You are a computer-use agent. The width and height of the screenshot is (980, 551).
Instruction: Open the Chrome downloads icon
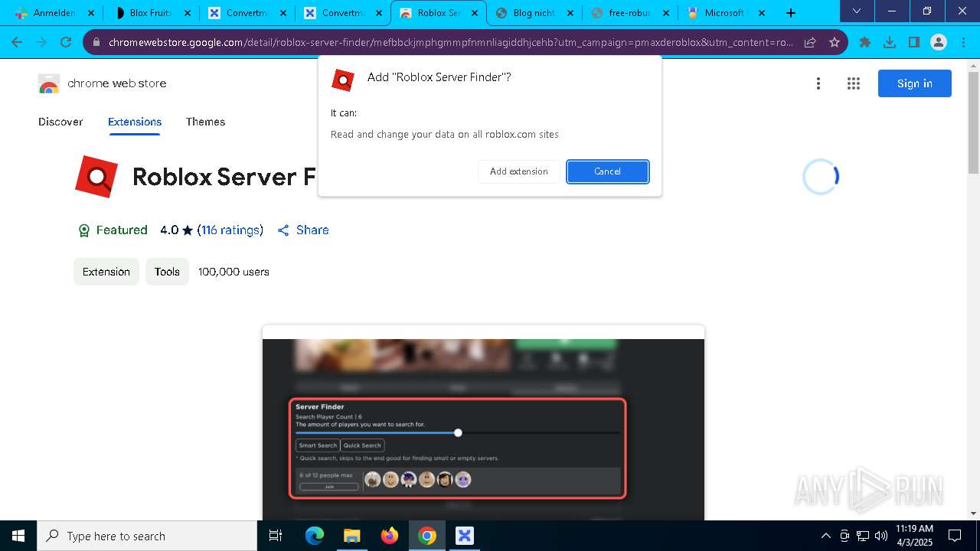(890, 42)
